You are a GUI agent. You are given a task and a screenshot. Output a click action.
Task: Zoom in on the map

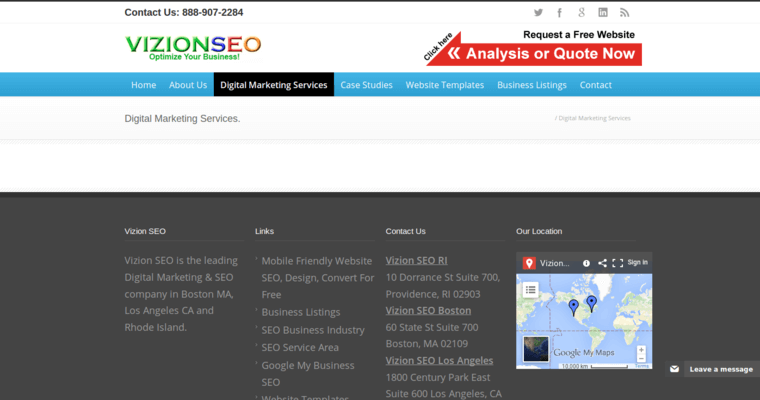641,350
